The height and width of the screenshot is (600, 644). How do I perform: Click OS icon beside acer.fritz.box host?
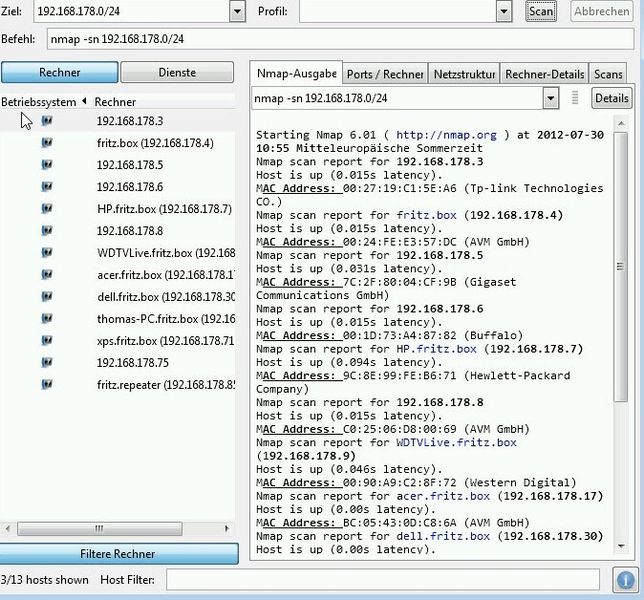[47, 274]
